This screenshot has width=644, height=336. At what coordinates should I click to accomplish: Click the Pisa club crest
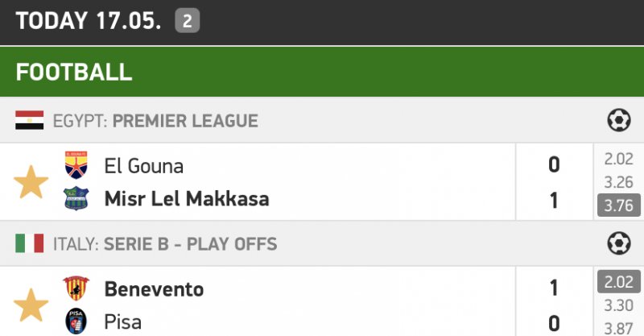76,321
